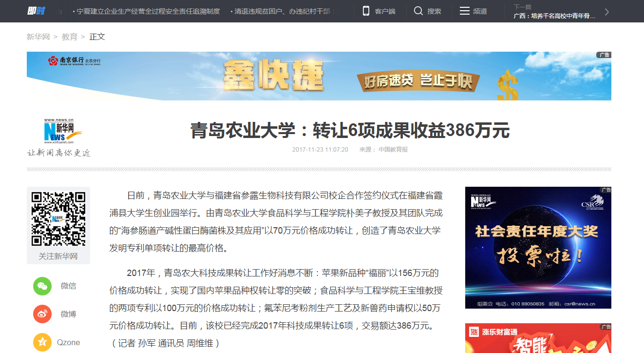Open next article 广西：培养千名高校中青年骨…

coord(554,16)
